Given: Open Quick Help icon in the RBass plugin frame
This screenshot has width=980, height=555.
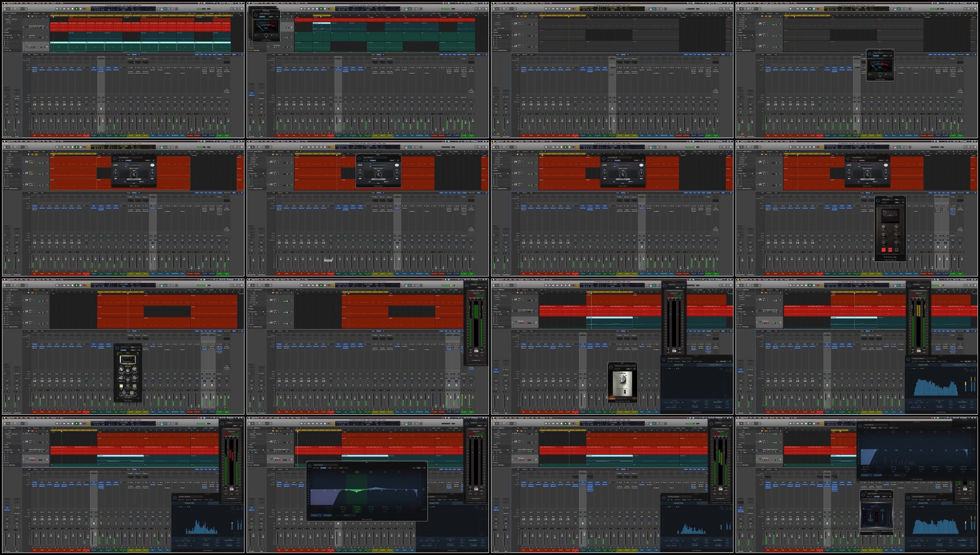Looking at the screenshot, I should tap(745, 424).
